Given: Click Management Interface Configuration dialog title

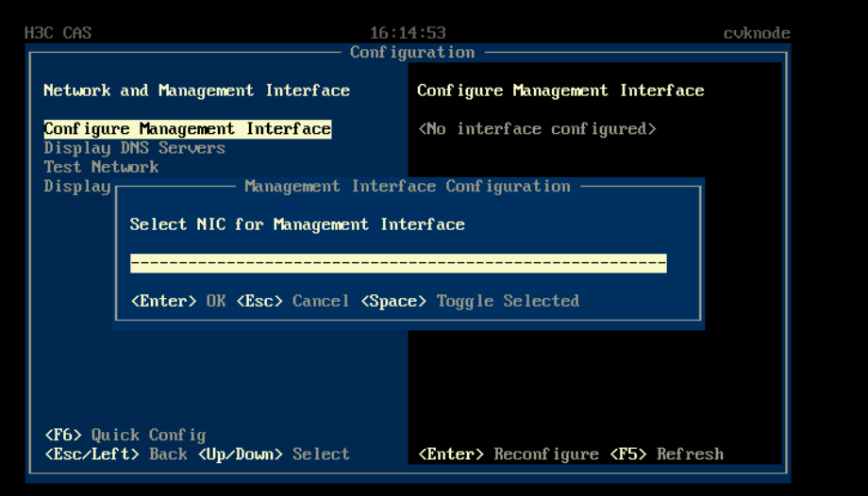Looking at the screenshot, I should pyautogui.click(x=407, y=187).
